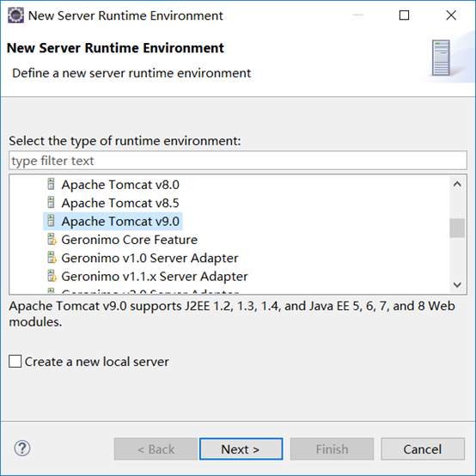
Task: Select Apache Tomcat v8.0 runtime entry
Action: [x=120, y=185]
